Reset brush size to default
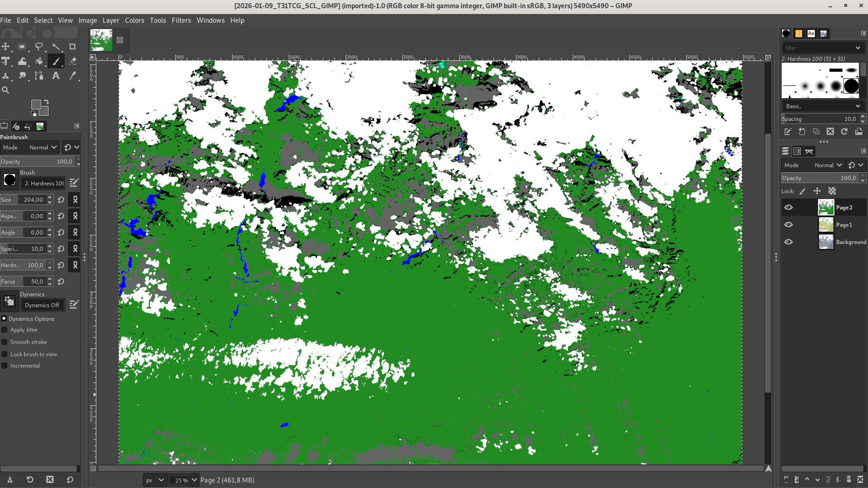The image size is (868, 488). 61,199
